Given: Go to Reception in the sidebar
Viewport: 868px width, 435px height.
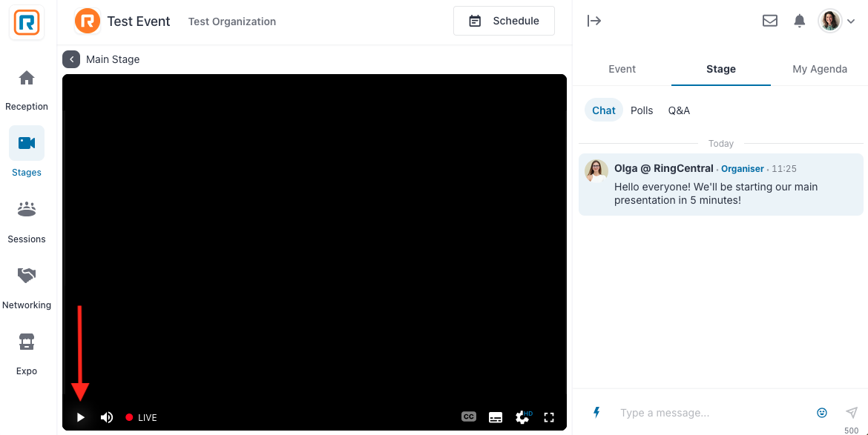Looking at the screenshot, I should tap(27, 90).
